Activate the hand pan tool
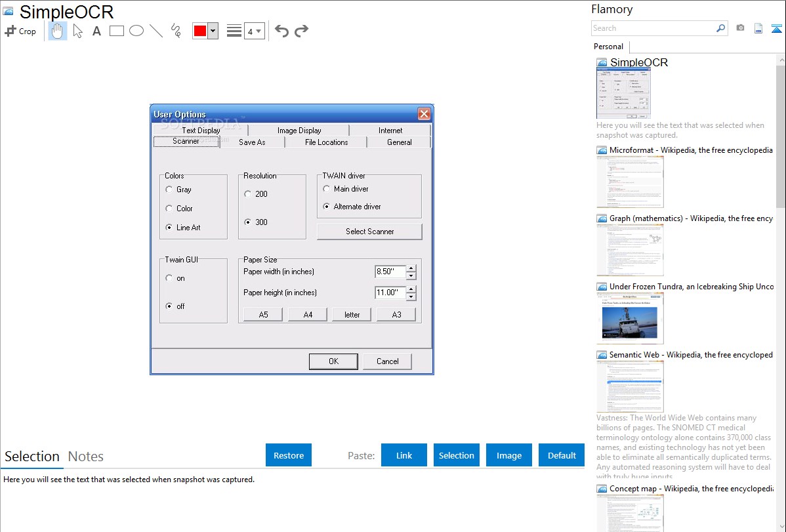Viewport: 786px width, 532px height. pos(58,31)
